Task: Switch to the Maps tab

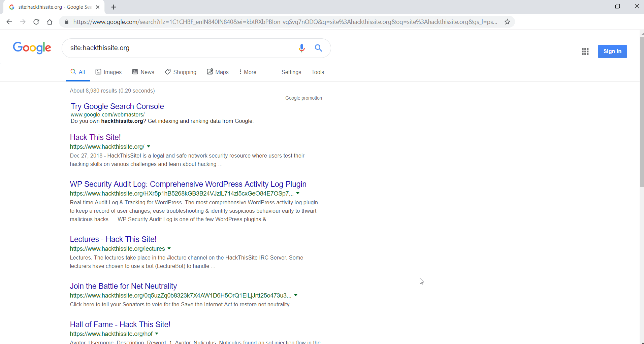Action: click(x=218, y=72)
